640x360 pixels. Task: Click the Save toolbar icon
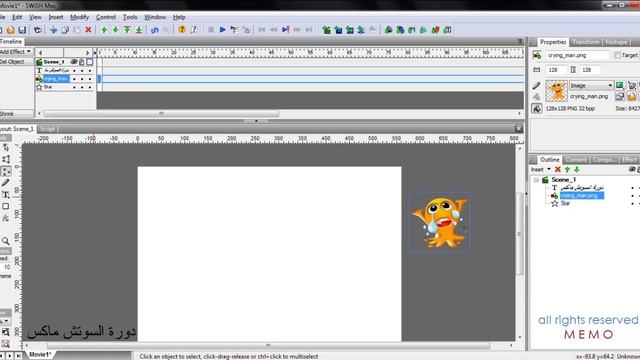[22, 30]
